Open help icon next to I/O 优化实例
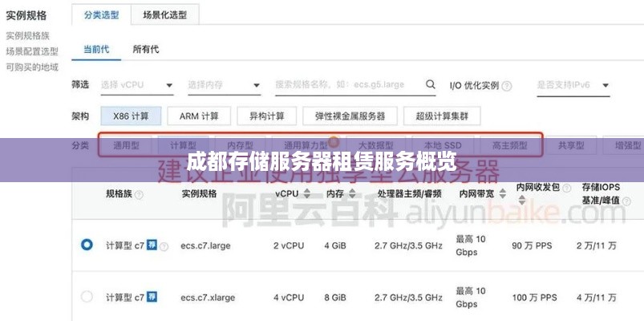Image resolution: width=644 pixels, height=321 pixels. click(x=507, y=86)
